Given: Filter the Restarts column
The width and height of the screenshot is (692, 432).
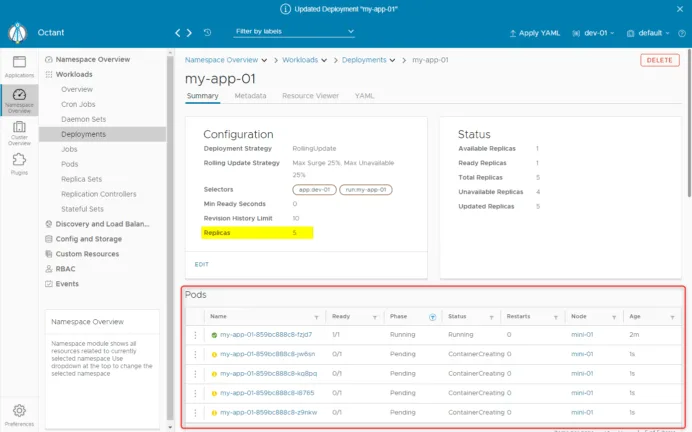Looking at the screenshot, I should [x=556, y=317].
